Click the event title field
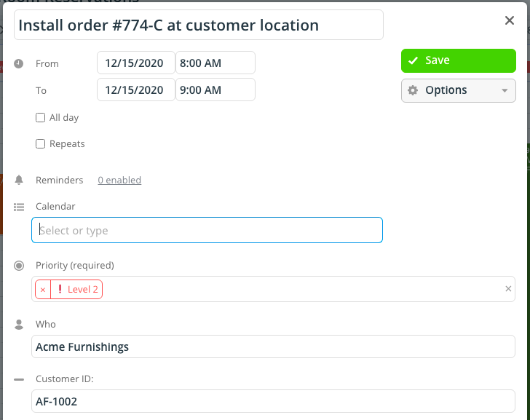Viewport: 530px width, 420px height. [x=199, y=25]
